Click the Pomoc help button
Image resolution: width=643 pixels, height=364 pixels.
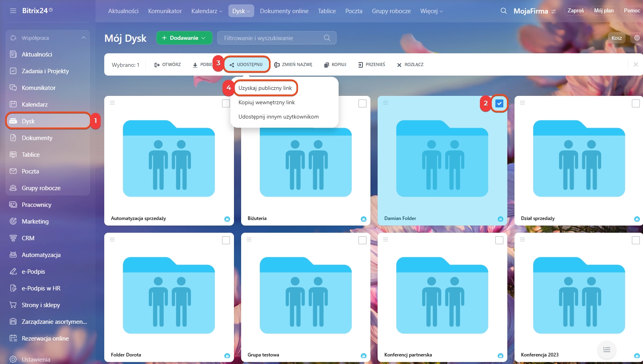632,11
